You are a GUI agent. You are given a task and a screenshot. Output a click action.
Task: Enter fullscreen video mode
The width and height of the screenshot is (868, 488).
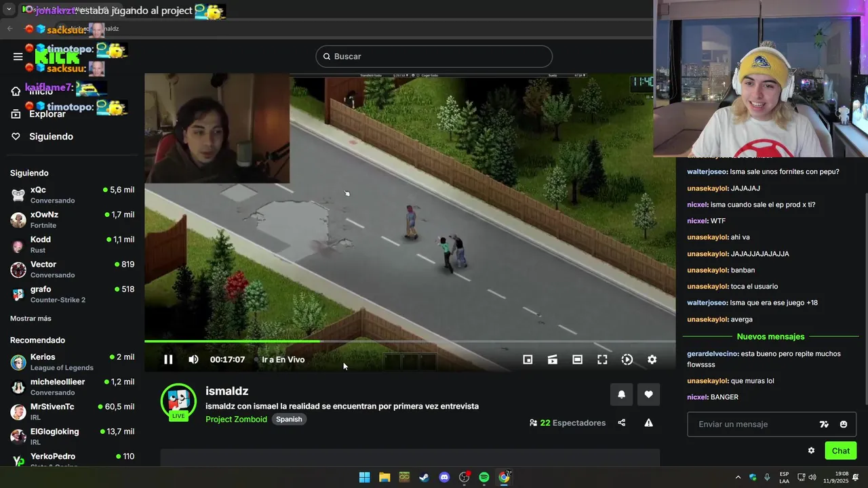pos(602,360)
